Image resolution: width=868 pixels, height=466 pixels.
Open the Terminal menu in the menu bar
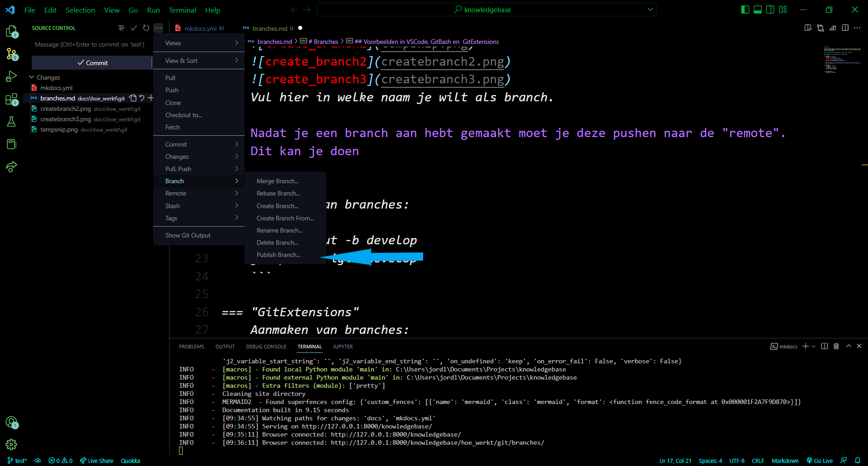182,10
